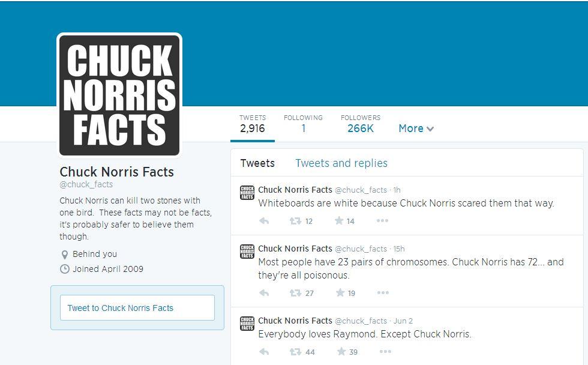
Task: Favorite the chromosomes tweet via its star
Action: point(340,292)
